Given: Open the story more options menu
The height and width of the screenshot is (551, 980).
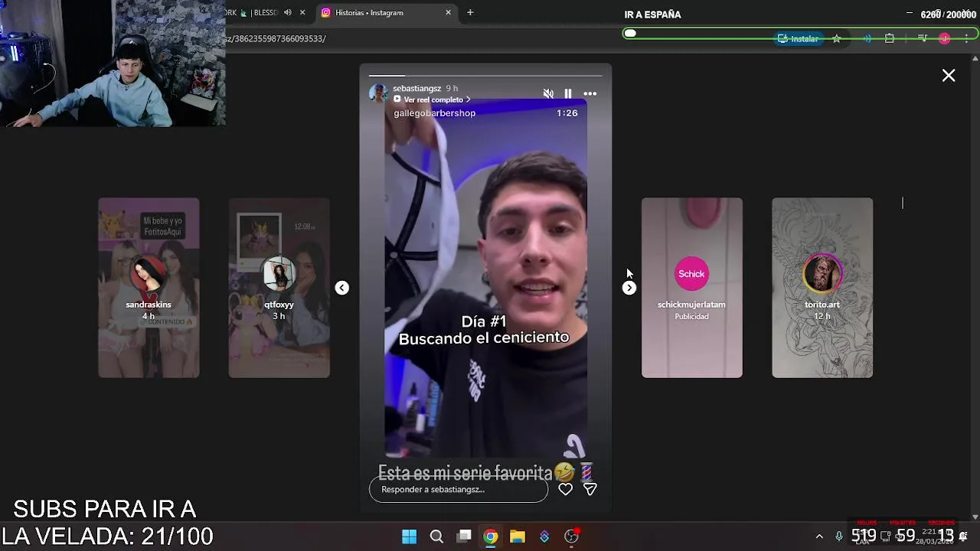Looking at the screenshot, I should pos(590,93).
